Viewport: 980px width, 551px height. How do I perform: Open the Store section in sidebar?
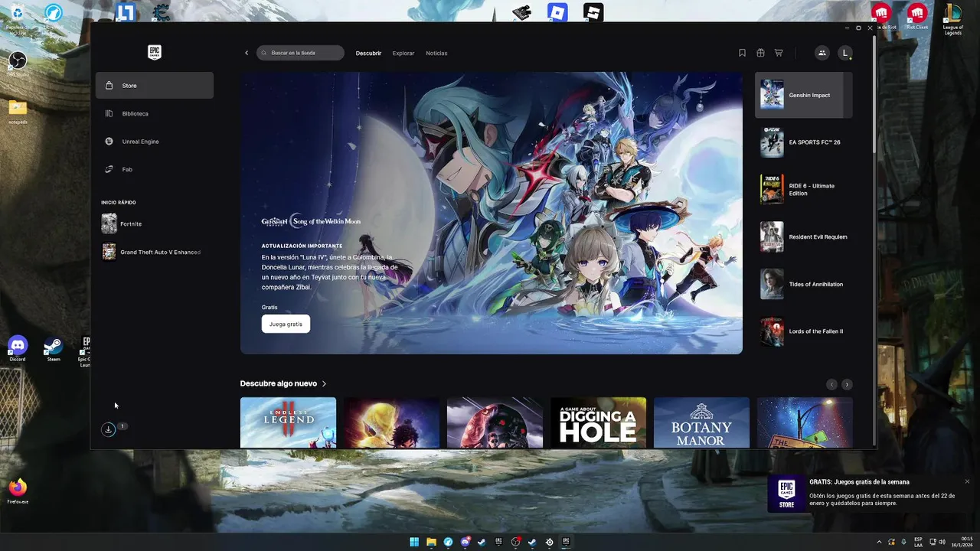coord(155,85)
